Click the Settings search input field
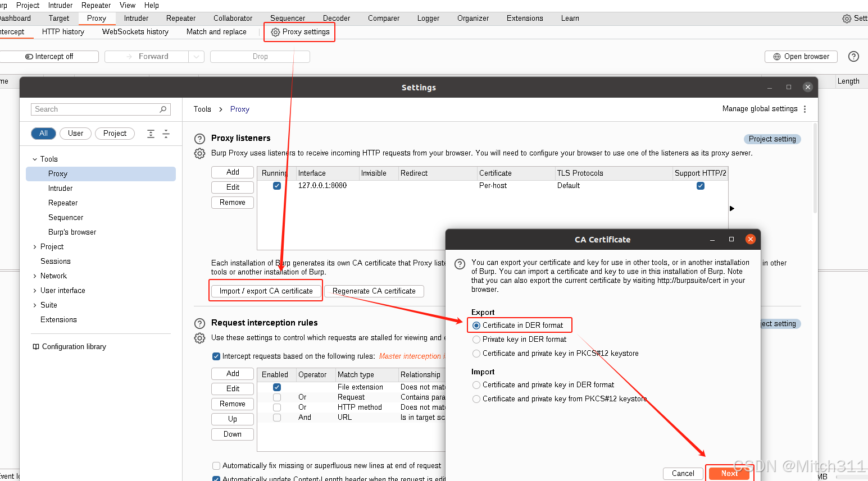The width and height of the screenshot is (868, 481). click(x=101, y=109)
